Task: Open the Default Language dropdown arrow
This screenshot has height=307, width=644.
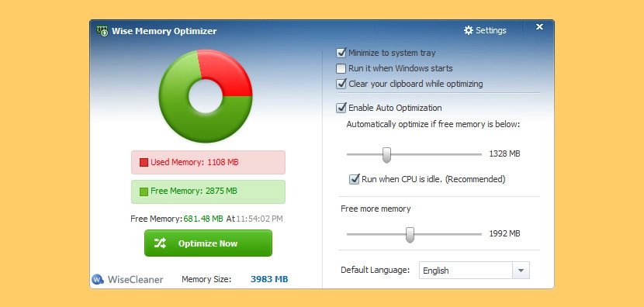Action: (521, 271)
